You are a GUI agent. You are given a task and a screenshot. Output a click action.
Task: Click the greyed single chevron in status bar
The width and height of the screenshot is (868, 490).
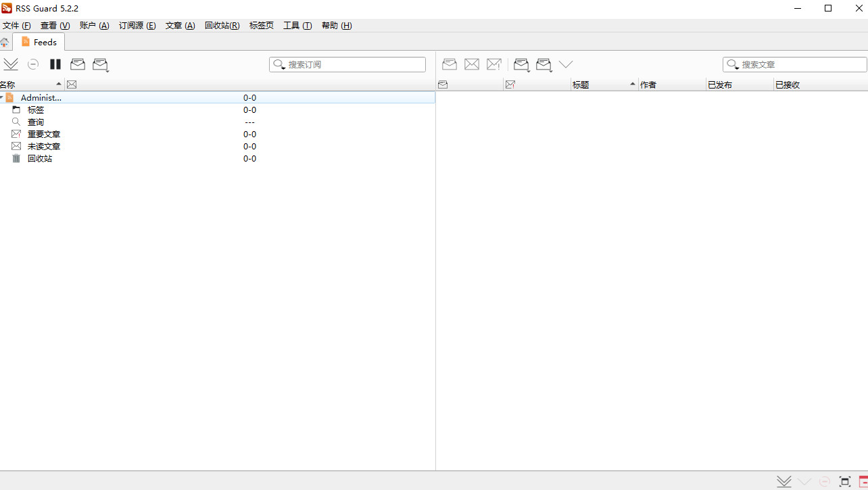point(804,481)
